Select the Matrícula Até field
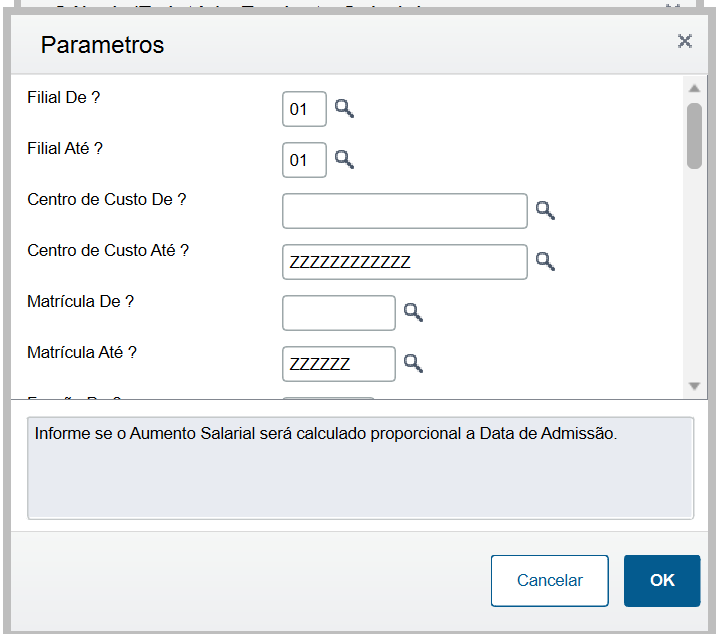This screenshot has width=718, height=634. pyautogui.click(x=339, y=364)
